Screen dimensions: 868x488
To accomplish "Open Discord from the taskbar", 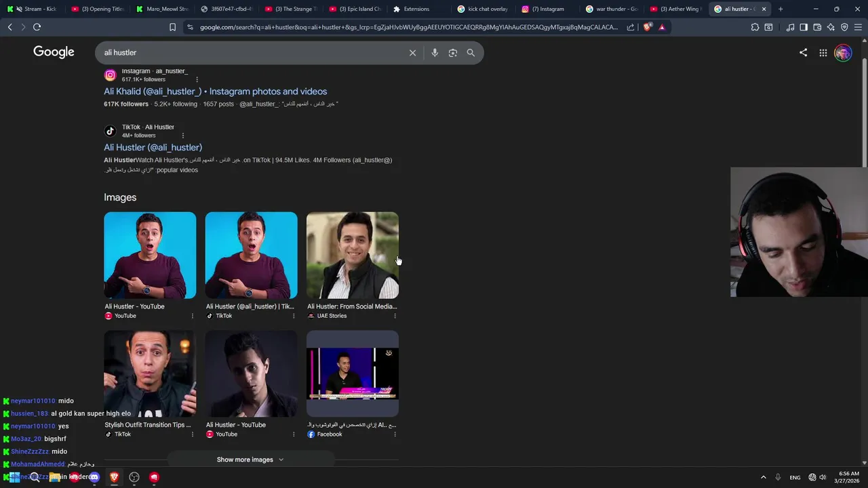I will pyautogui.click(x=94, y=477).
